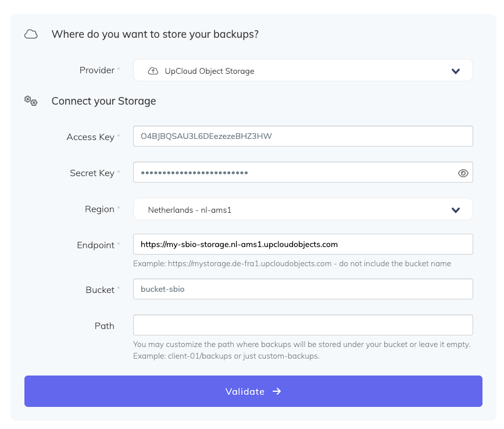Open the Netherlands - nl-ams1 region selector
Screen dimensions: 504x429
click(x=291, y=210)
